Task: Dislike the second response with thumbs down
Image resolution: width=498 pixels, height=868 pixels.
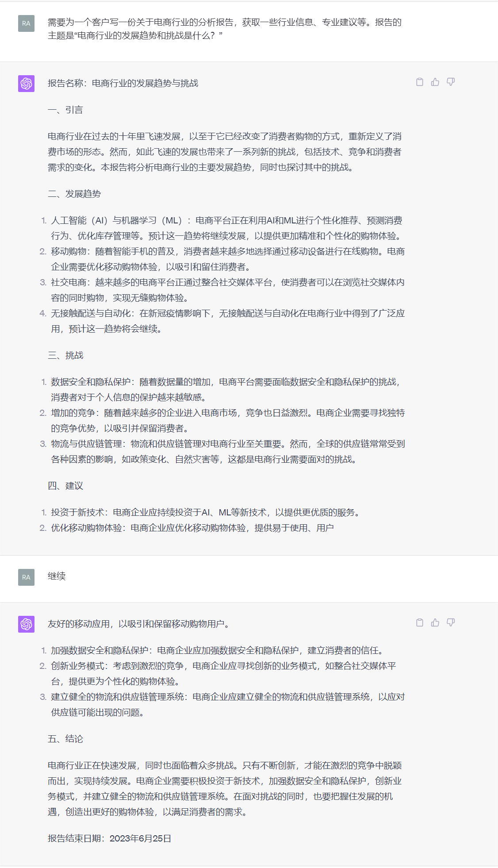Action: 451,622
